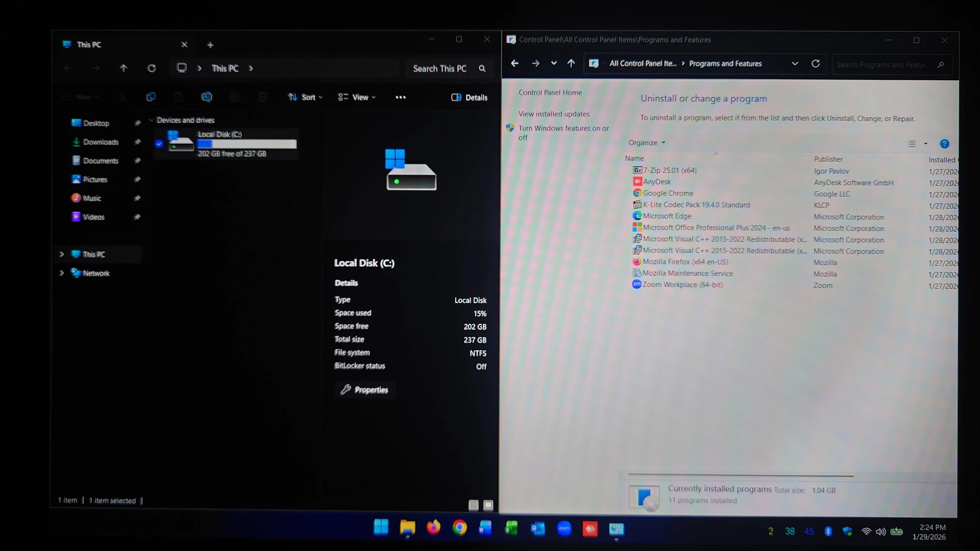The height and width of the screenshot is (551, 980).
Task: Open the Organize dropdown
Action: [x=646, y=143]
